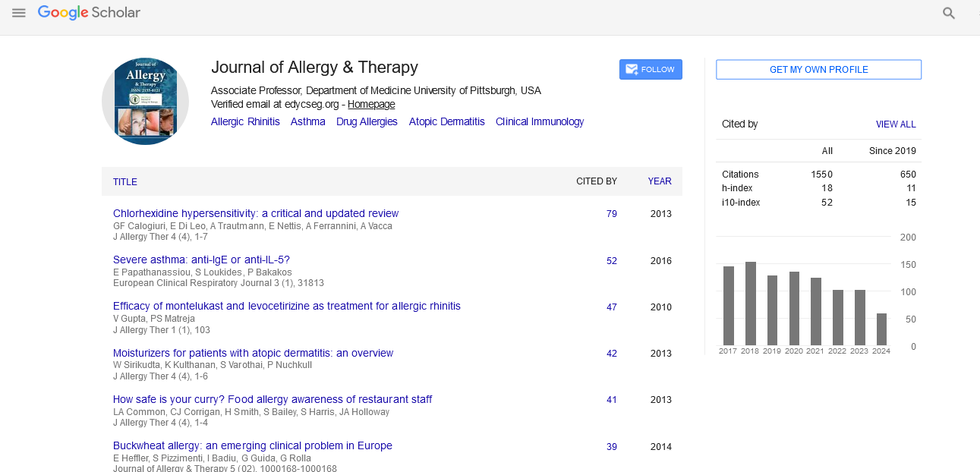Open Efficacy of montelukast and levocetirizine article
The height and width of the screenshot is (472, 980).
point(287,307)
